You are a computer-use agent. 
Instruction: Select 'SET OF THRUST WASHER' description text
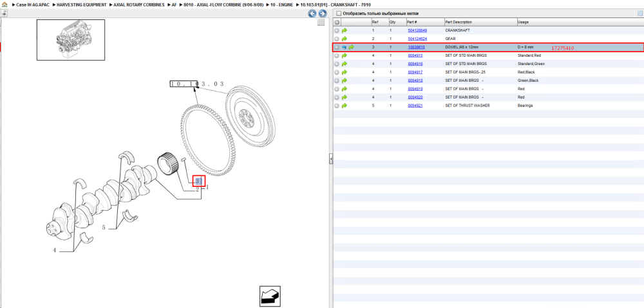point(468,106)
